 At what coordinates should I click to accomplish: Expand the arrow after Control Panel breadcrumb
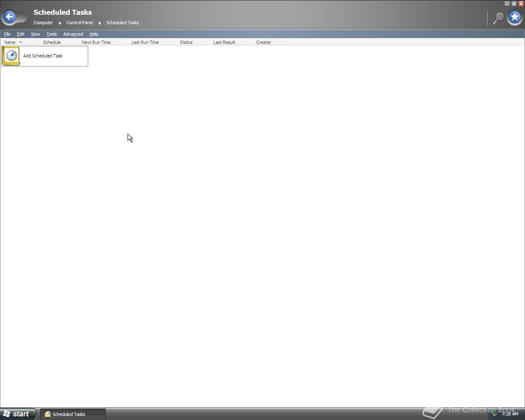coord(100,23)
